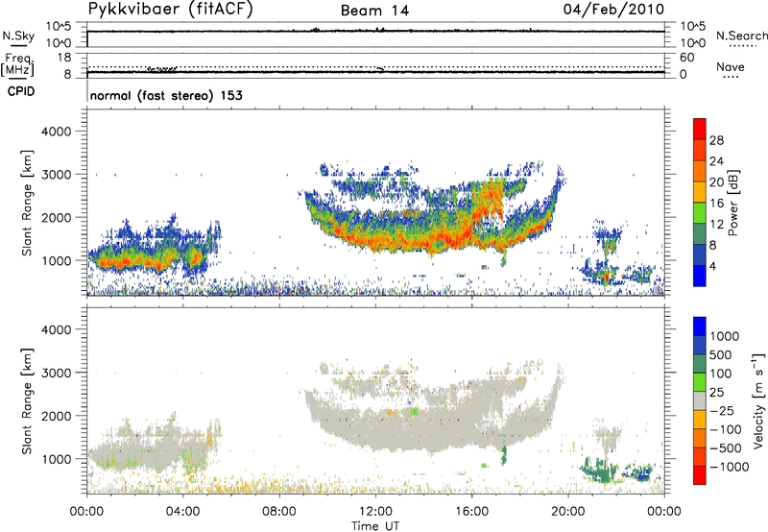Click the '4' power colorbar tick label
768x532 pixels.
pos(713,266)
